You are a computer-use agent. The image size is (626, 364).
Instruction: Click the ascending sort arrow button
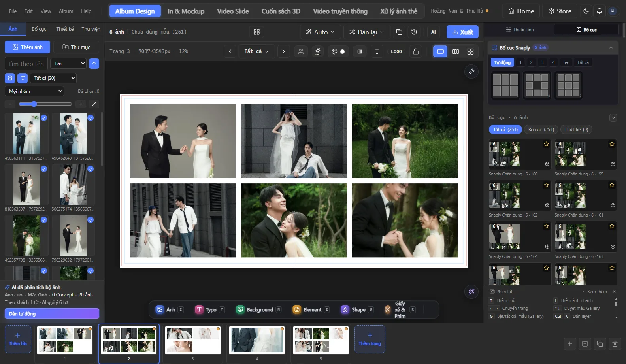coord(94,64)
